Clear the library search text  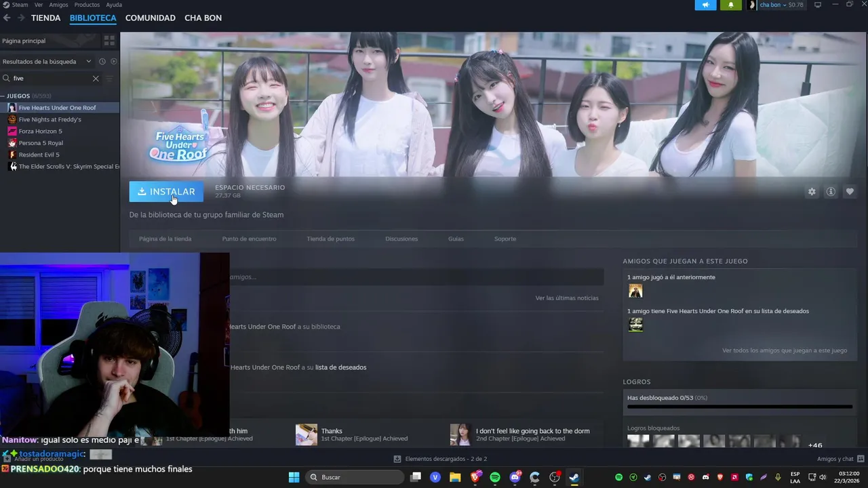[x=96, y=78]
